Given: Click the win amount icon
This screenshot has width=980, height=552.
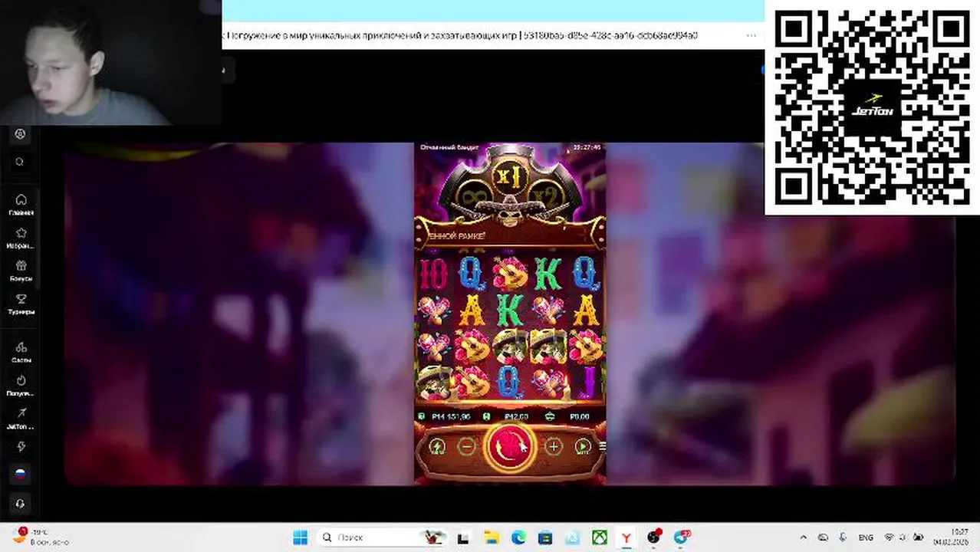Looking at the screenshot, I should click(549, 416).
